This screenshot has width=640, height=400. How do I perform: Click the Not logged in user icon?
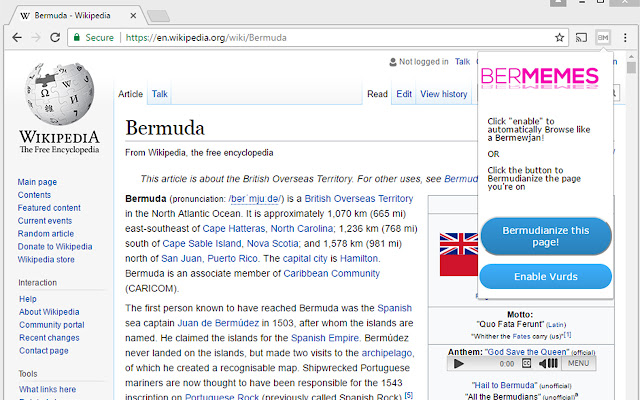(x=393, y=62)
